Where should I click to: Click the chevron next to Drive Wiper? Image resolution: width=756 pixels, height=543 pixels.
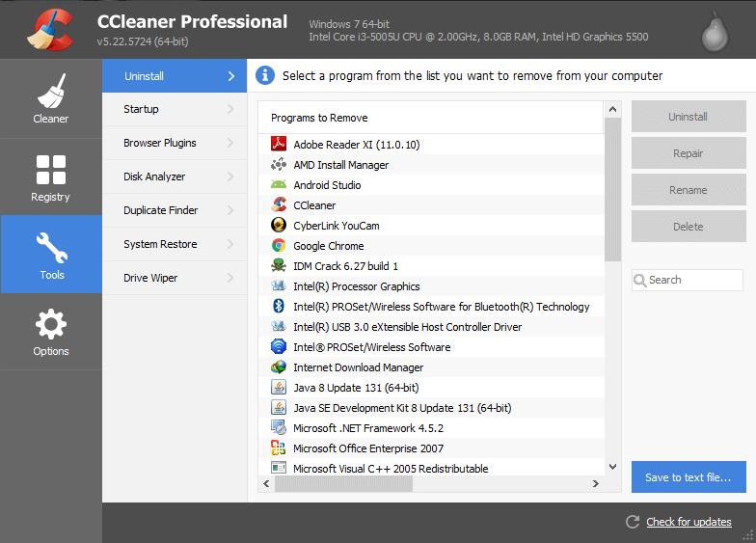(x=230, y=278)
